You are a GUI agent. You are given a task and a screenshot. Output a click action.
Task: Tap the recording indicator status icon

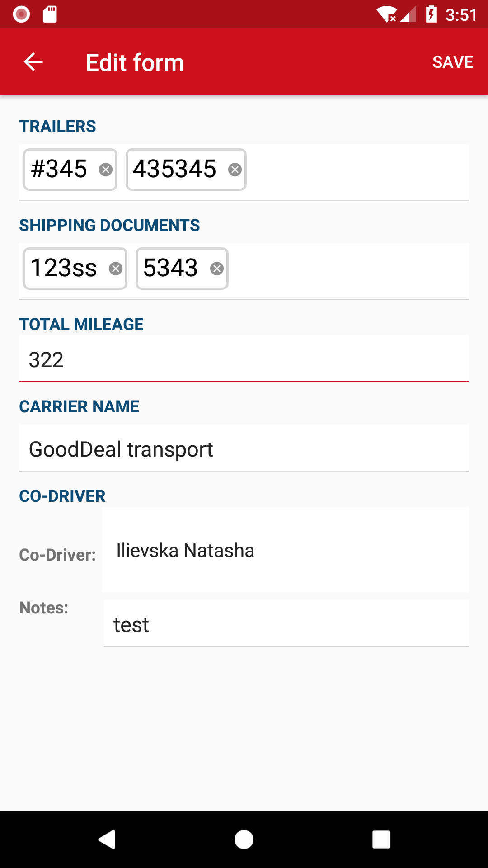[x=21, y=14]
